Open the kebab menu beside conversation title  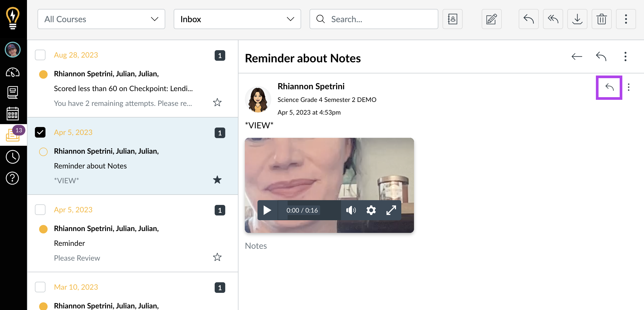[625, 57]
